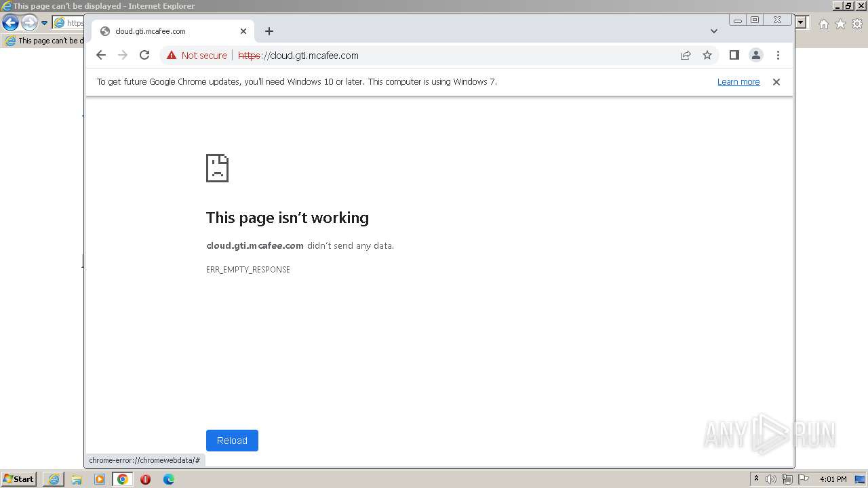
Task: Minimize the Chrome window
Action: click(x=738, y=20)
